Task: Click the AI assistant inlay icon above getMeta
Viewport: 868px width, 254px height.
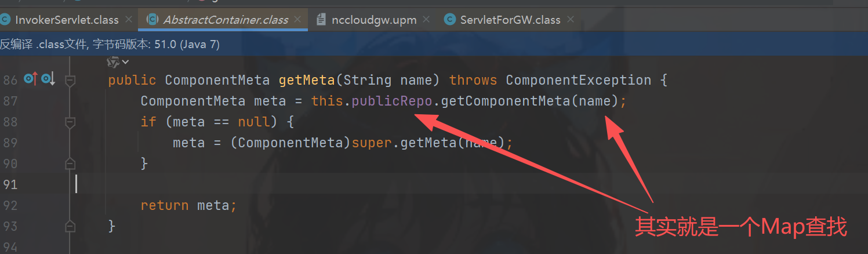Action: coord(113,61)
